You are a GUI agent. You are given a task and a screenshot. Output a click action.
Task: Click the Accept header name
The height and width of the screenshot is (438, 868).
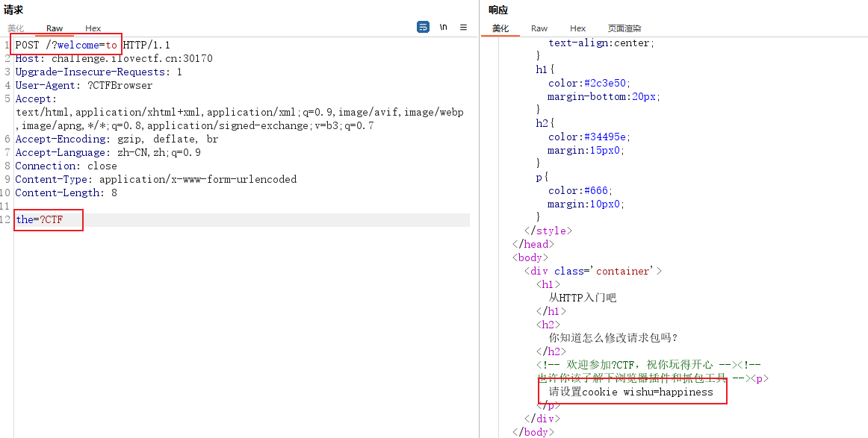[36, 98]
